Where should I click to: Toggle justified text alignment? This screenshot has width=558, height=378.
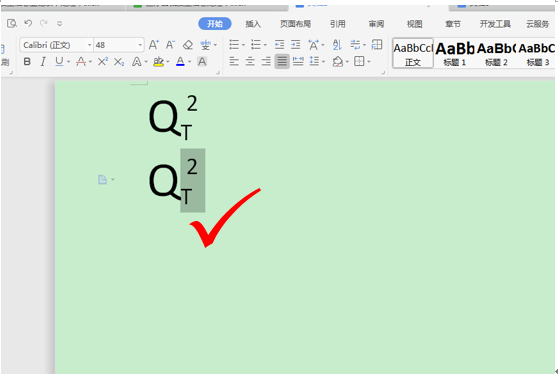(x=282, y=62)
